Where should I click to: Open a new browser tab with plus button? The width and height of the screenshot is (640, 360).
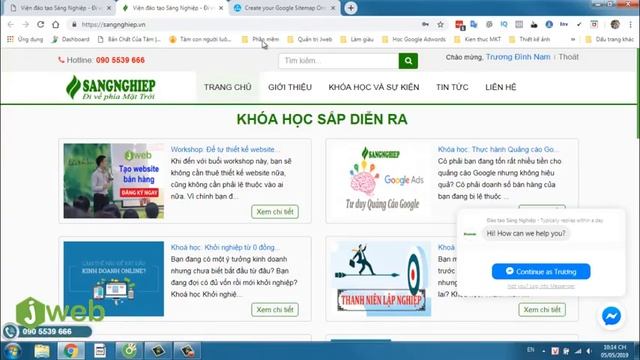(351, 8)
